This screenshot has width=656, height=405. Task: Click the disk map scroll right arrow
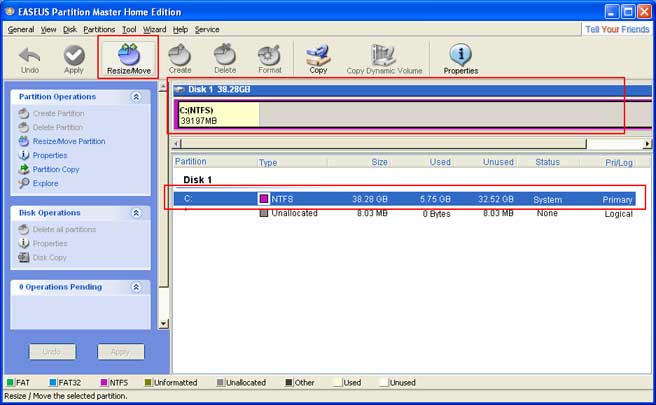click(x=647, y=144)
